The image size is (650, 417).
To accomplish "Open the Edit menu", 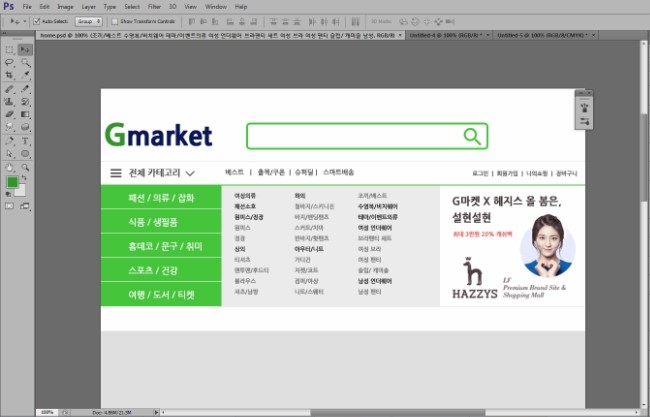I will coord(44,7).
